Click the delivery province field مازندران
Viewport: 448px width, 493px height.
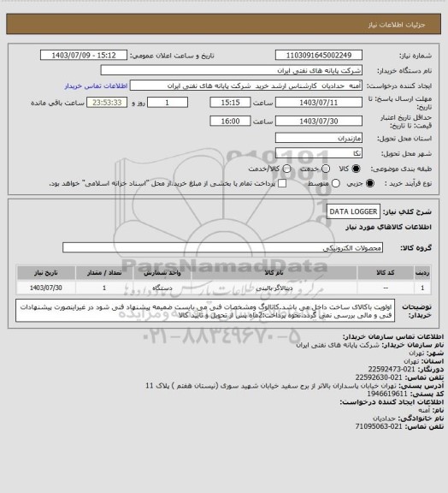point(319,138)
